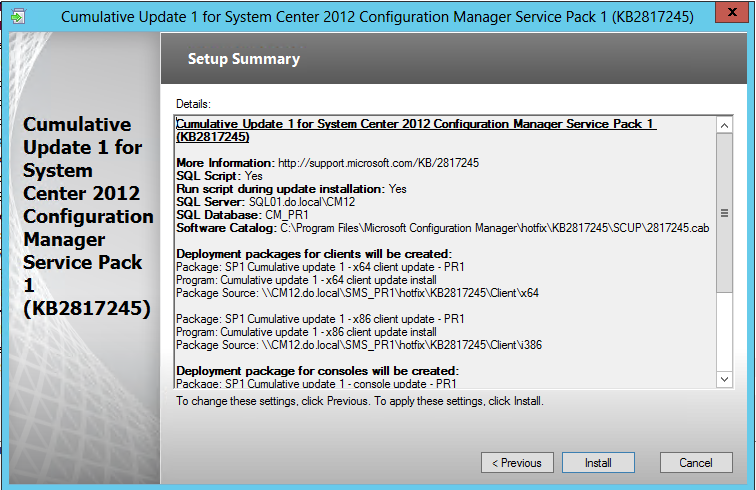Click the details scrollbar down arrow
Screen dimensions: 756x490
pos(724,379)
